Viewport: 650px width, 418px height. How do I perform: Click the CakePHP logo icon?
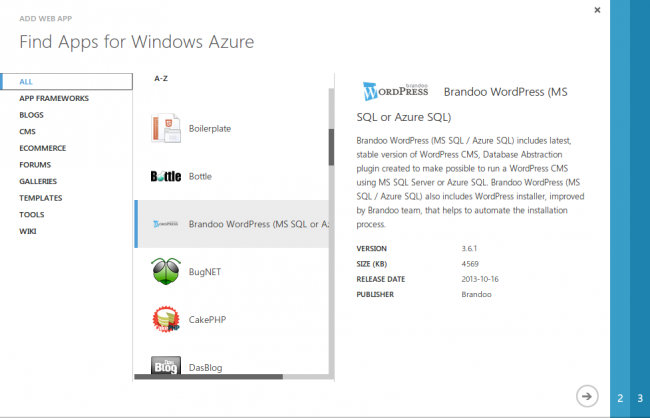166,319
